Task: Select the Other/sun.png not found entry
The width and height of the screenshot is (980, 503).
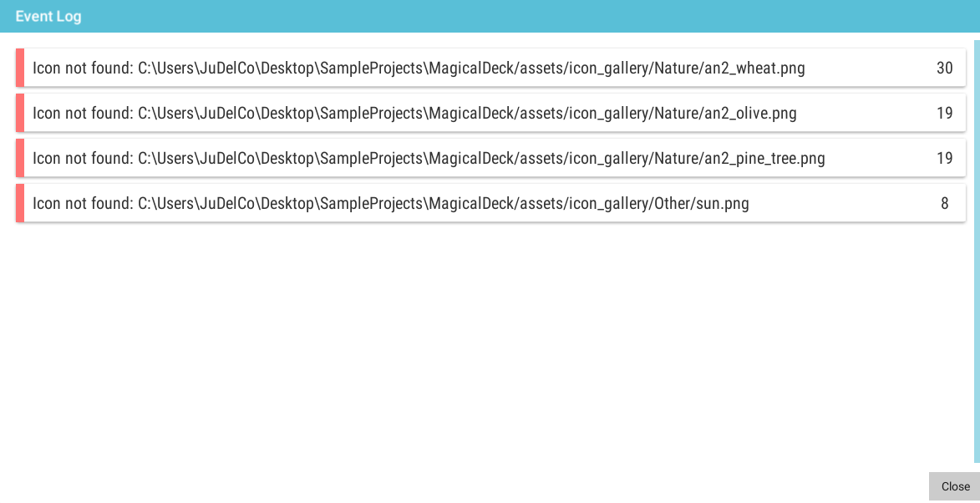Action: pyautogui.click(x=490, y=202)
